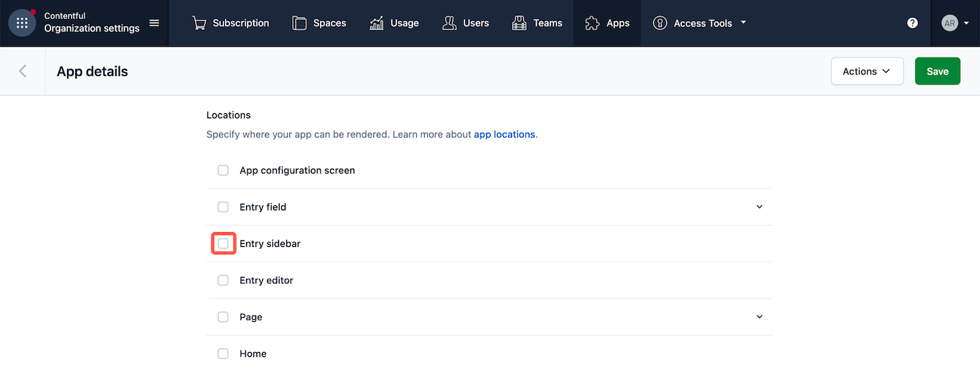Screen dimensions: 980x371
Task: Open the Actions dropdown button
Action: tap(867, 71)
